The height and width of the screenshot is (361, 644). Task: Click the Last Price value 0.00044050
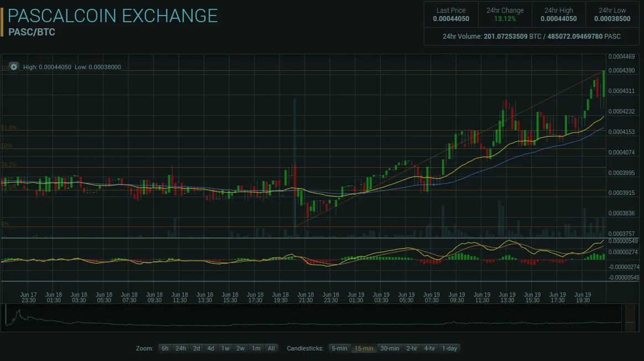pos(451,19)
